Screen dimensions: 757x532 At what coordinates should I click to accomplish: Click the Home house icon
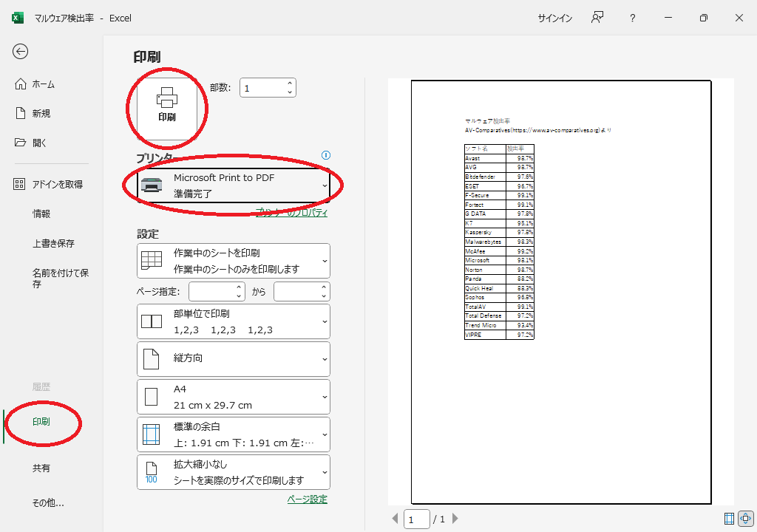coord(20,84)
